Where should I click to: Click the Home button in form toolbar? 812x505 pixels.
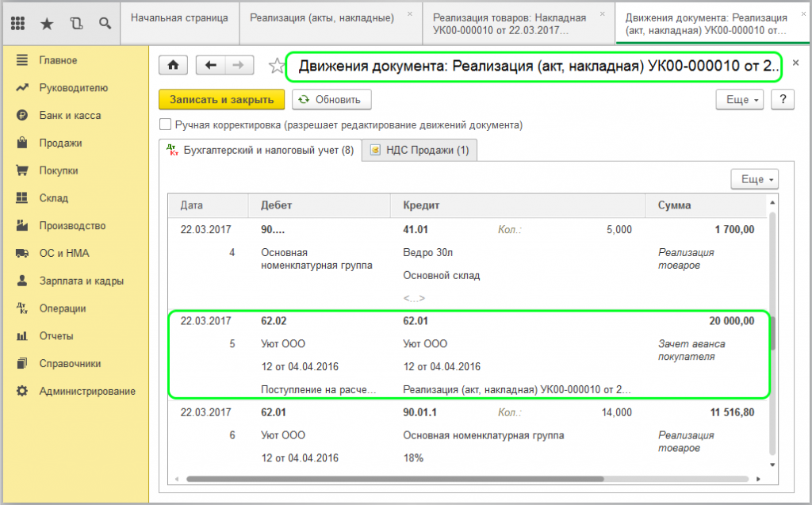point(174,66)
